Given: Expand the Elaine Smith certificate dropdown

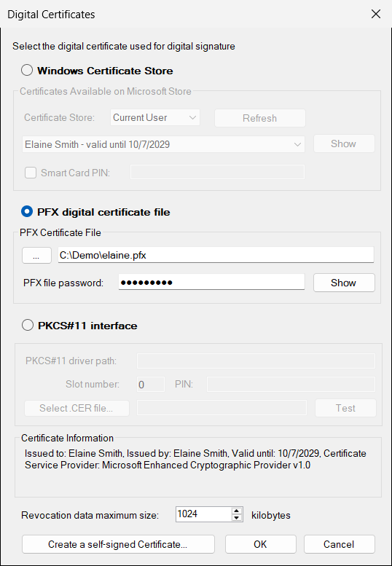Looking at the screenshot, I should point(163,144).
